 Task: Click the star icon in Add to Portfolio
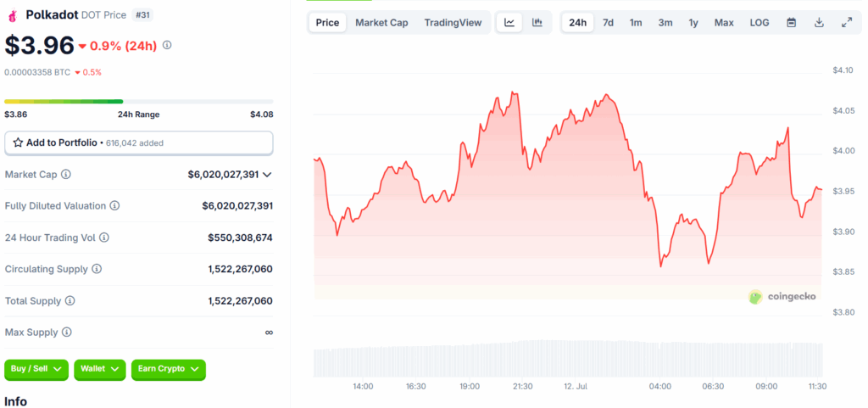[x=18, y=143]
